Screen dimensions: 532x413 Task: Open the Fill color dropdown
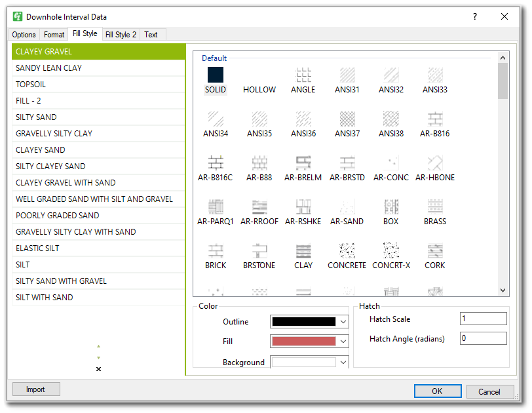342,341
